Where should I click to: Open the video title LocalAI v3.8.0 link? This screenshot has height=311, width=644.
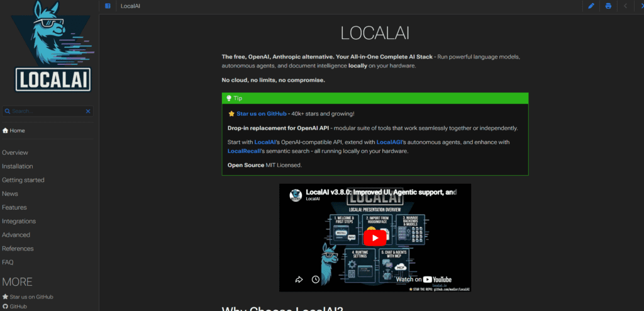pyautogui.click(x=381, y=192)
